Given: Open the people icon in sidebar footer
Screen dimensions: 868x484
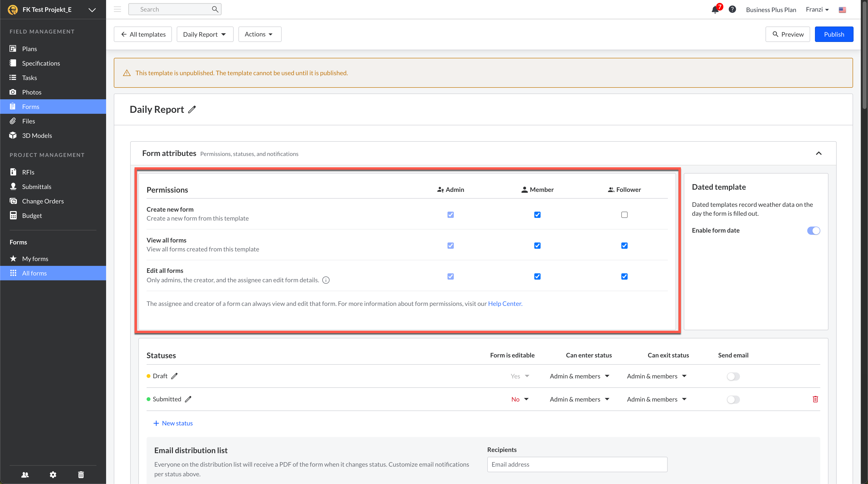Looking at the screenshot, I should 25,475.
